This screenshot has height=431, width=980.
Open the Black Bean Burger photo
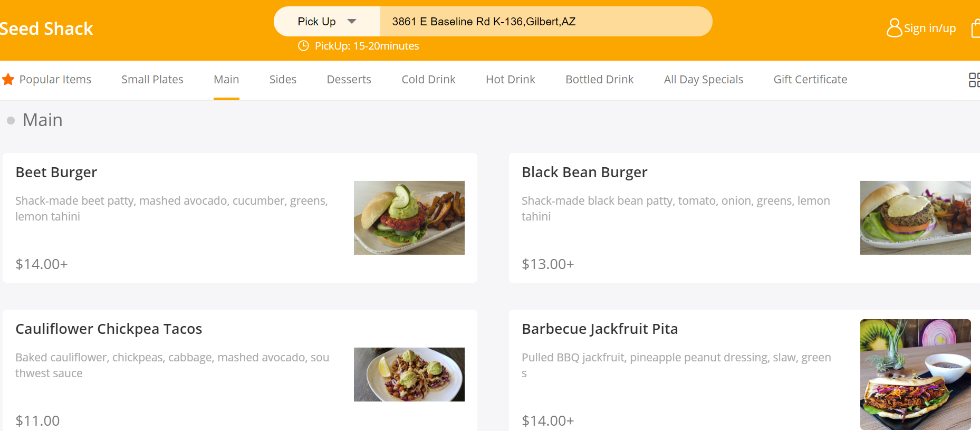[x=915, y=218]
